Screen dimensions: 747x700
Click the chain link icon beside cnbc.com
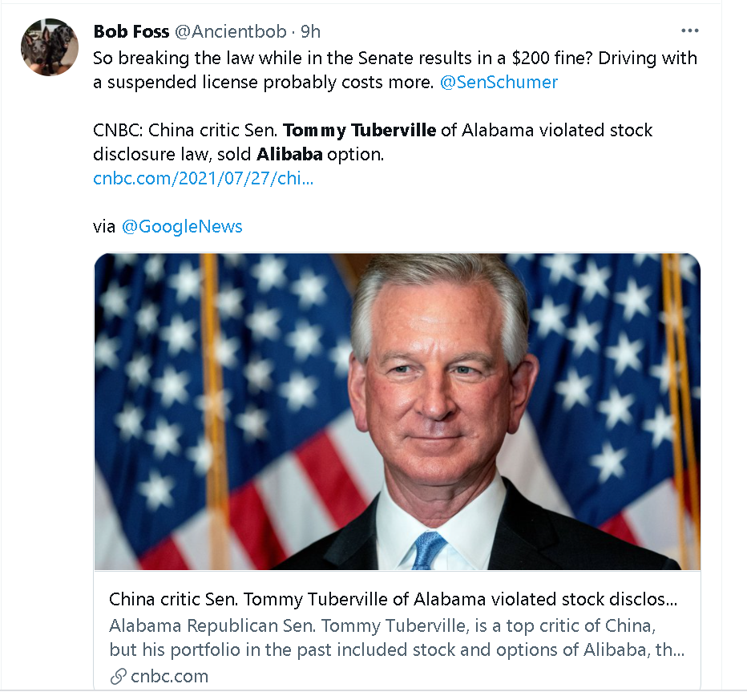pyautogui.click(x=118, y=676)
